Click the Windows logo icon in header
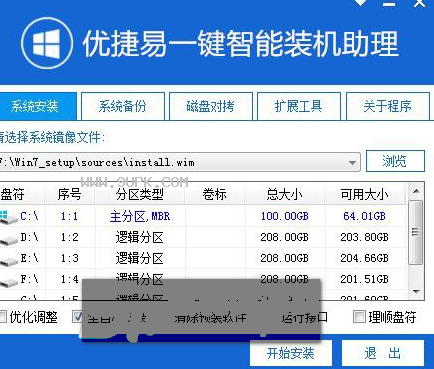 click(46, 43)
